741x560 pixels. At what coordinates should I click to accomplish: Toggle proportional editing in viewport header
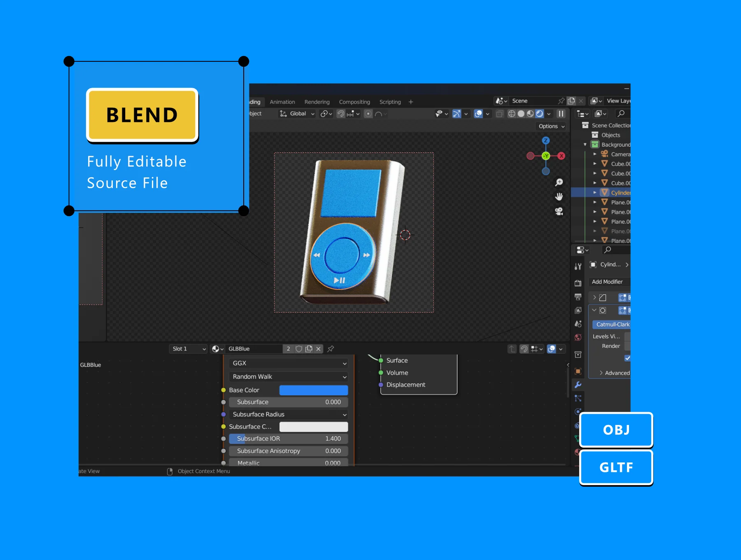pos(368,114)
